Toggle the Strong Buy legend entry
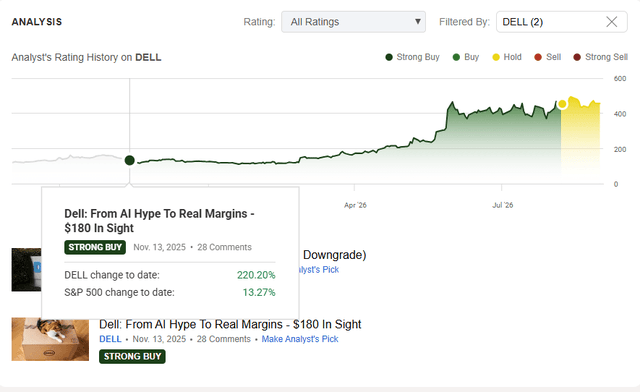Screen dimensions: 640x392 (x=412, y=57)
